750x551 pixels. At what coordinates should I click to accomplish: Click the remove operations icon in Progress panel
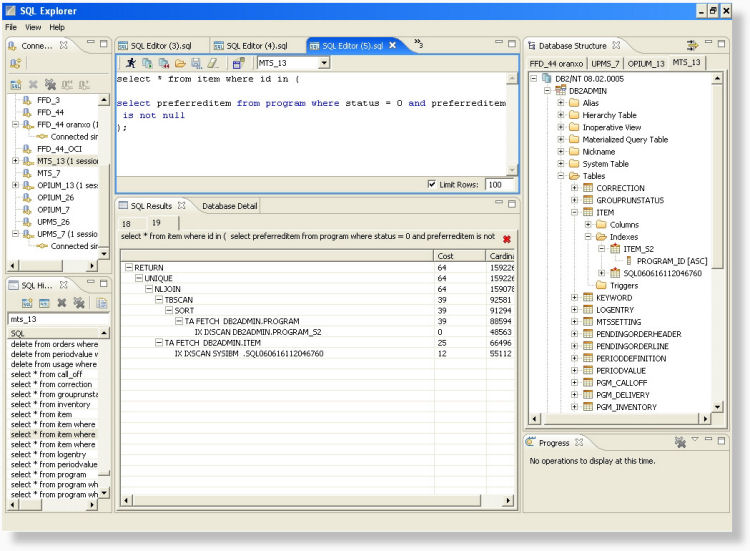(x=680, y=442)
